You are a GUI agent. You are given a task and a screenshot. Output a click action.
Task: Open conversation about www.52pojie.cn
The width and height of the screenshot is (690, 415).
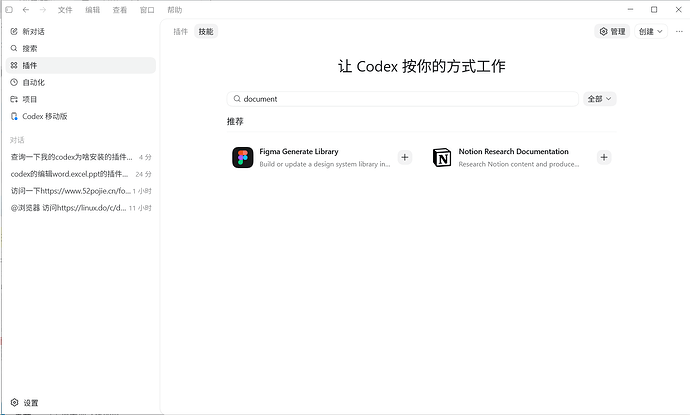pos(81,191)
